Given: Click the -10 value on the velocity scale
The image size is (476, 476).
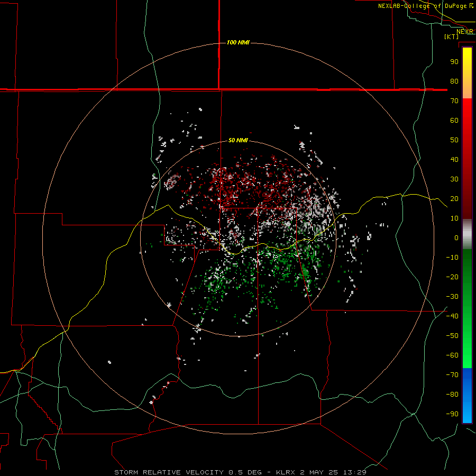Looking at the screenshot, I should coord(452,258).
